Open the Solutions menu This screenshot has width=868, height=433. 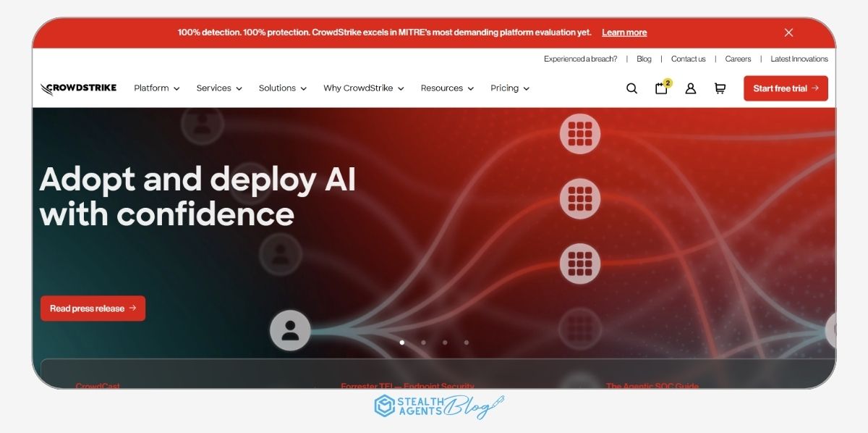(282, 88)
